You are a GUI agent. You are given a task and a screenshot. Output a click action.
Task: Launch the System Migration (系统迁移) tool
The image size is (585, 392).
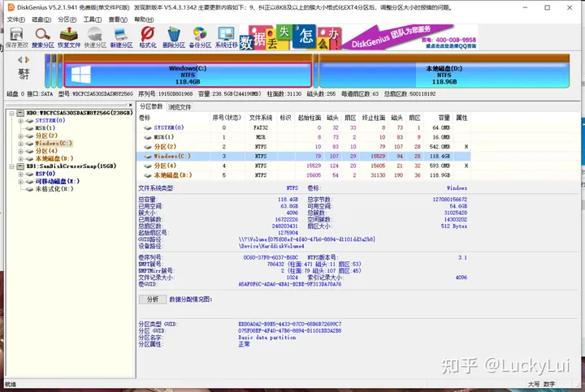pyautogui.click(x=227, y=35)
